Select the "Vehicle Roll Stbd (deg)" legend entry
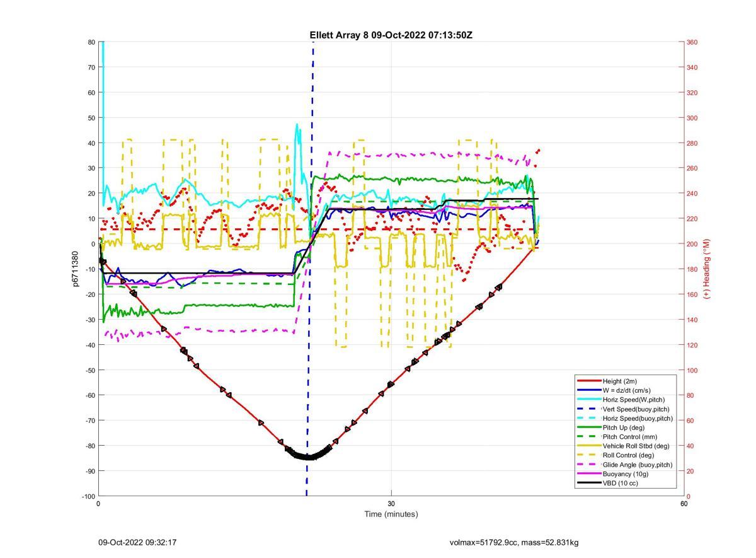Screen dimensions: 756x558 click(636, 446)
